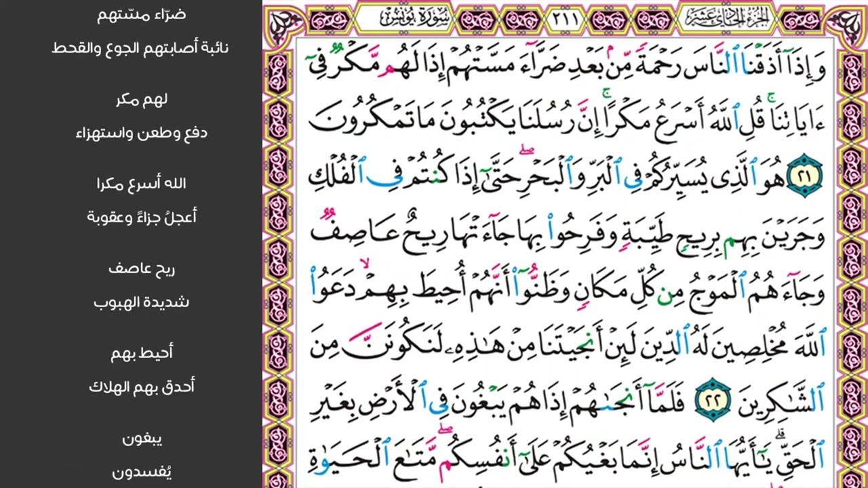Select the sidebar term ضرّاء مسّتهم
868x488 pixels.
(141, 14)
